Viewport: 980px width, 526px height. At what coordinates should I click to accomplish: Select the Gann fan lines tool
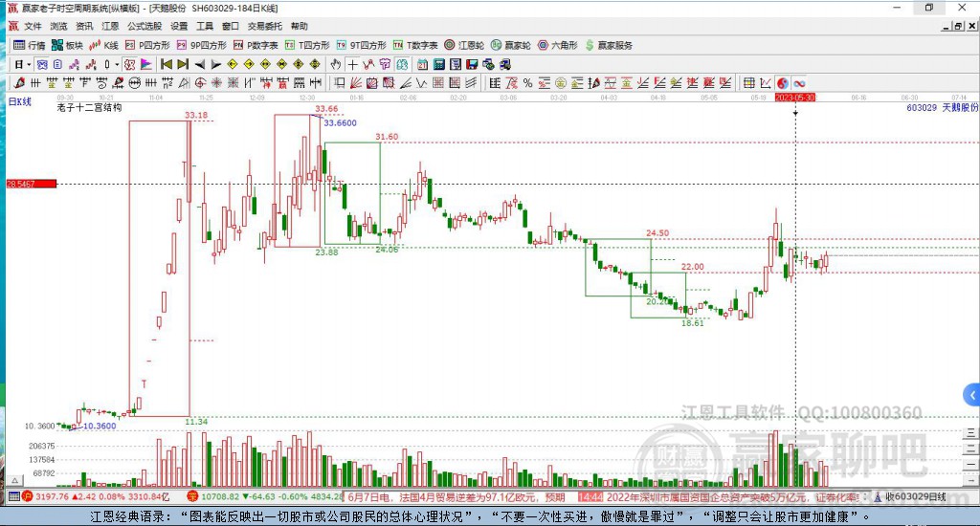coord(356,82)
